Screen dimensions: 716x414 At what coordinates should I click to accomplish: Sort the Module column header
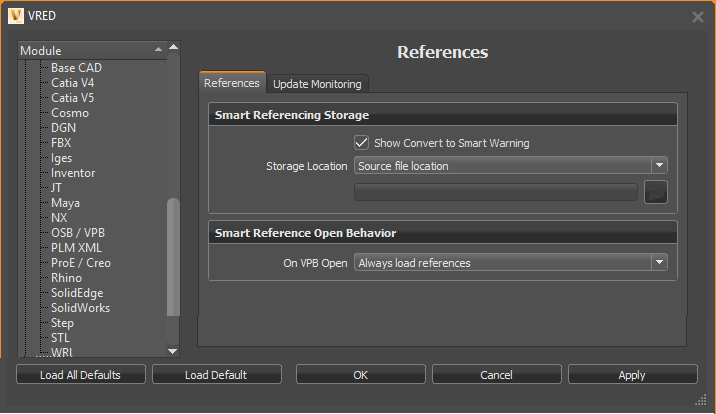point(92,51)
